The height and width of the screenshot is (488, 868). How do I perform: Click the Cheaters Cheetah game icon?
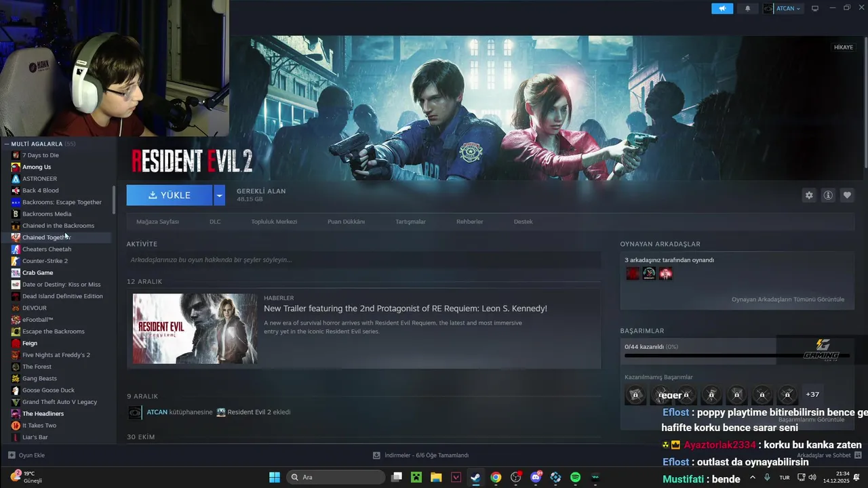[16, 249]
